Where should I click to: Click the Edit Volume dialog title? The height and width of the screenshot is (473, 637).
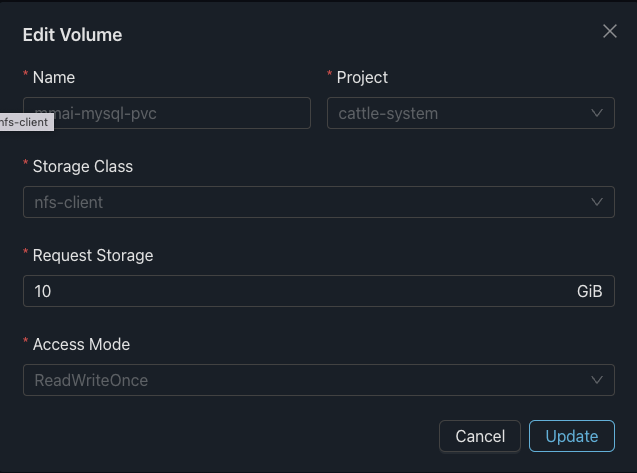pos(72,35)
